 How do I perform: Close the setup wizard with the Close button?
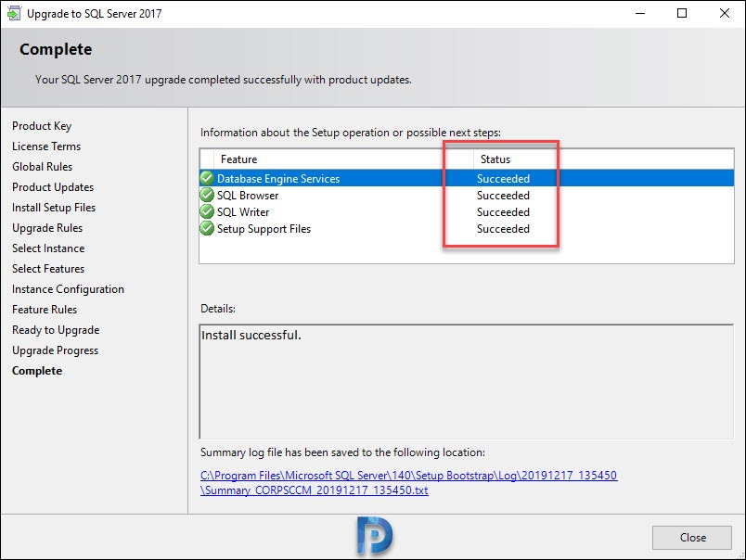tap(692, 538)
